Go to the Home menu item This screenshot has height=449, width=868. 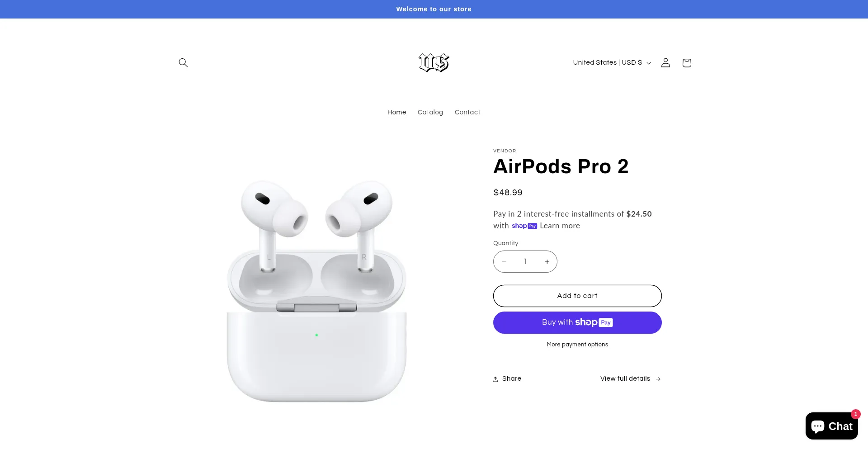click(x=396, y=112)
